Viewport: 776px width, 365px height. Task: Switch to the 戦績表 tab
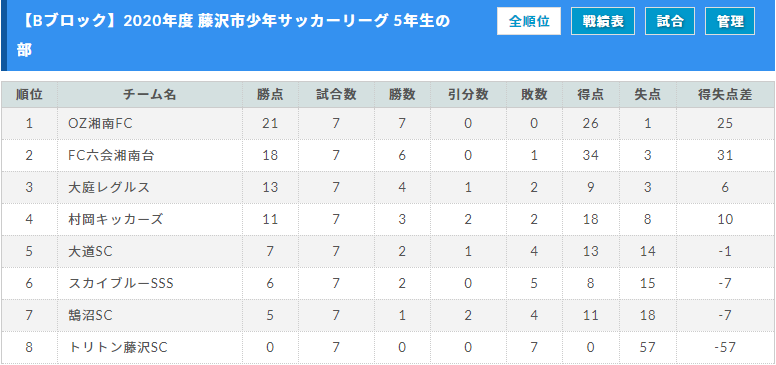point(603,21)
